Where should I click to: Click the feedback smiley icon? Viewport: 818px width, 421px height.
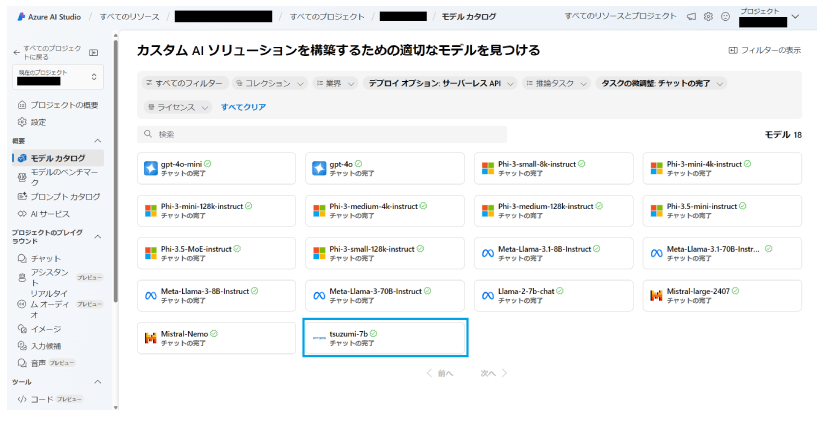pos(725,17)
